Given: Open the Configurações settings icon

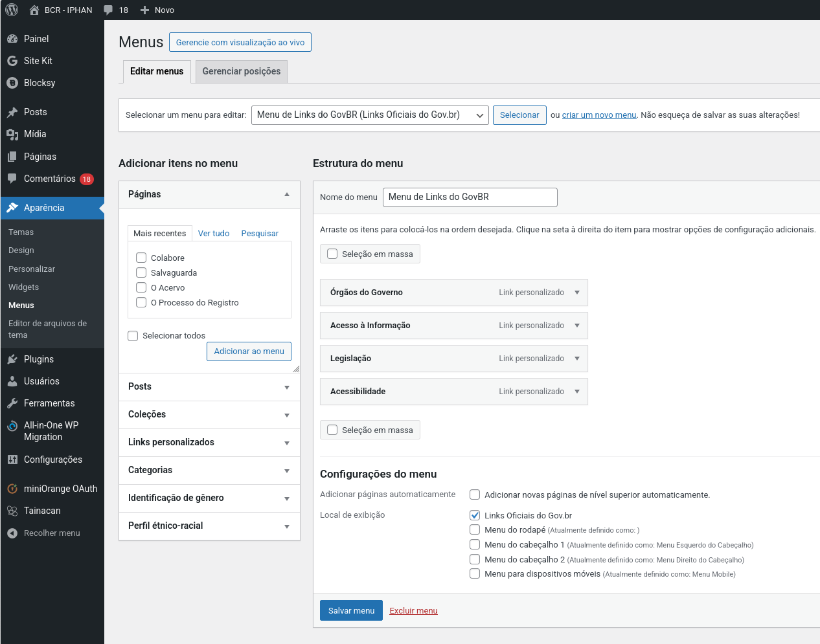Looking at the screenshot, I should [12, 460].
